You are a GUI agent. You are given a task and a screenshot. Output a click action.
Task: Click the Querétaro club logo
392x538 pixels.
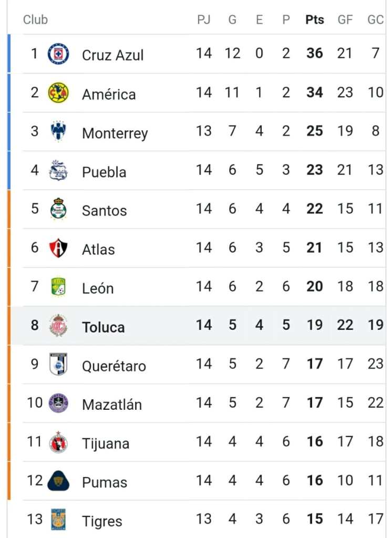(58, 364)
